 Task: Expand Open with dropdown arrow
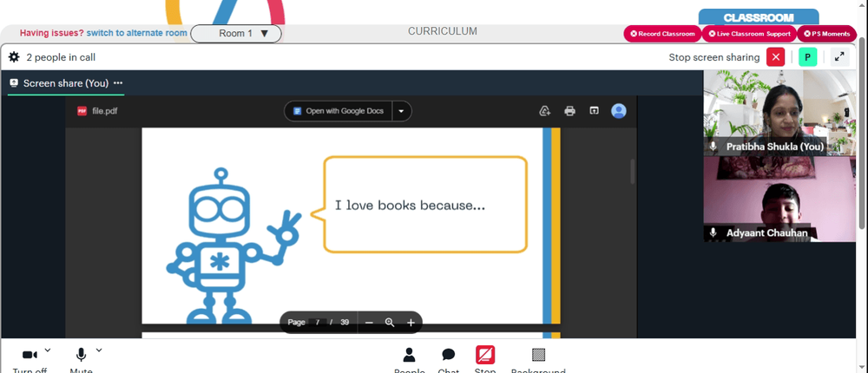click(x=402, y=111)
